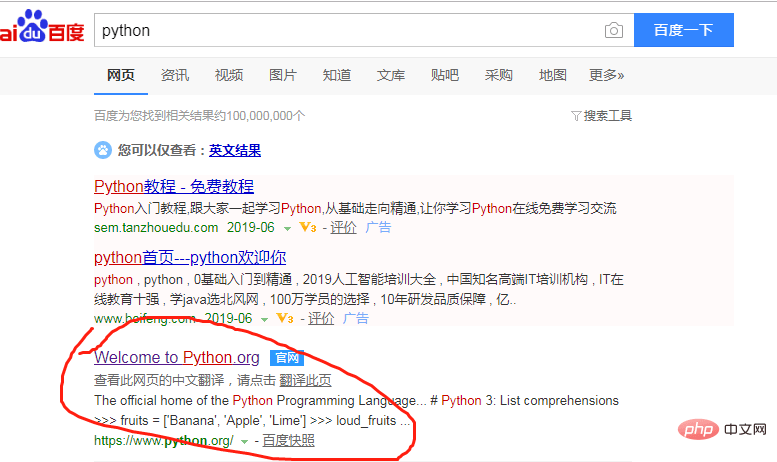Click the Baidu logo
The height and width of the screenshot is (462, 777).
[x=42, y=27]
